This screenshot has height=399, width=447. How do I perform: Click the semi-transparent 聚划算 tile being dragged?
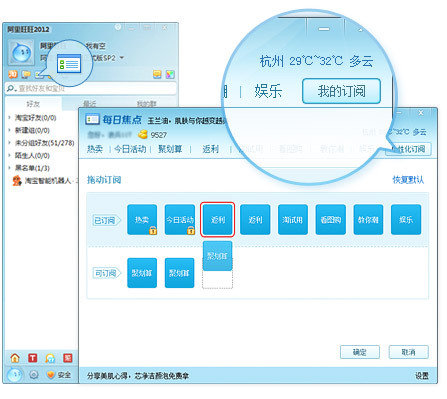click(x=217, y=256)
